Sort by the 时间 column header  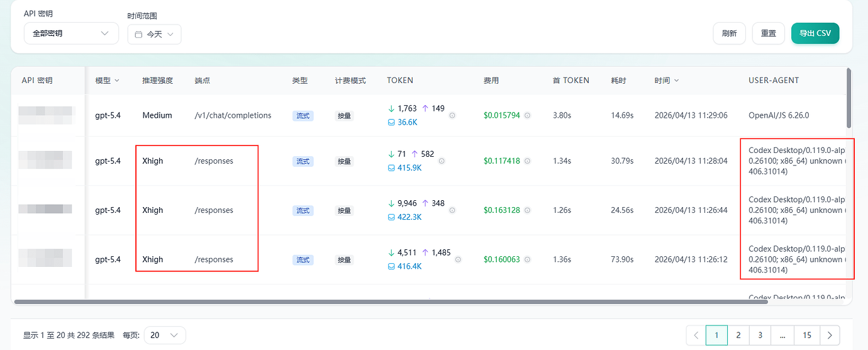click(666, 81)
